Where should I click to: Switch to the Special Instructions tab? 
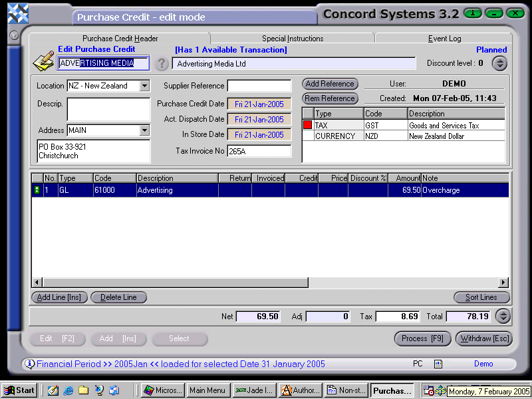[293, 38]
